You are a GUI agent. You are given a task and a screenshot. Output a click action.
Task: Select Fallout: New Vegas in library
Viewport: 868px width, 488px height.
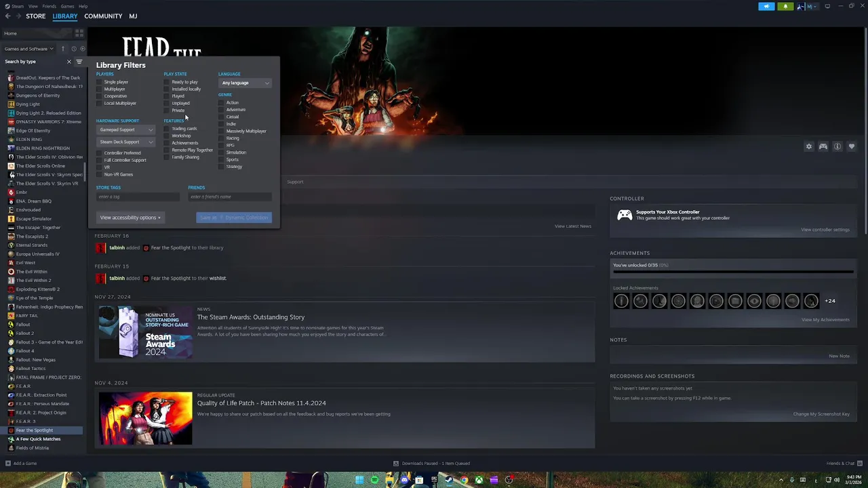[35, 360]
